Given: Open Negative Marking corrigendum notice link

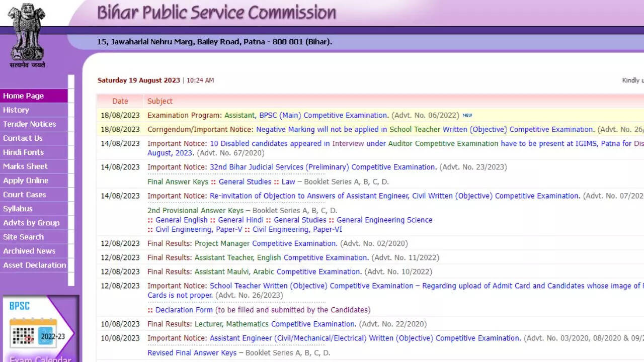Looking at the screenshot, I should click(425, 129).
